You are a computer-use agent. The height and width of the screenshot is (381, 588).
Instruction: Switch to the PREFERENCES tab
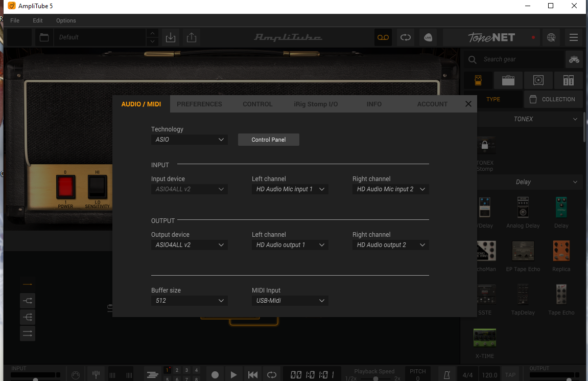pyautogui.click(x=199, y=104)
